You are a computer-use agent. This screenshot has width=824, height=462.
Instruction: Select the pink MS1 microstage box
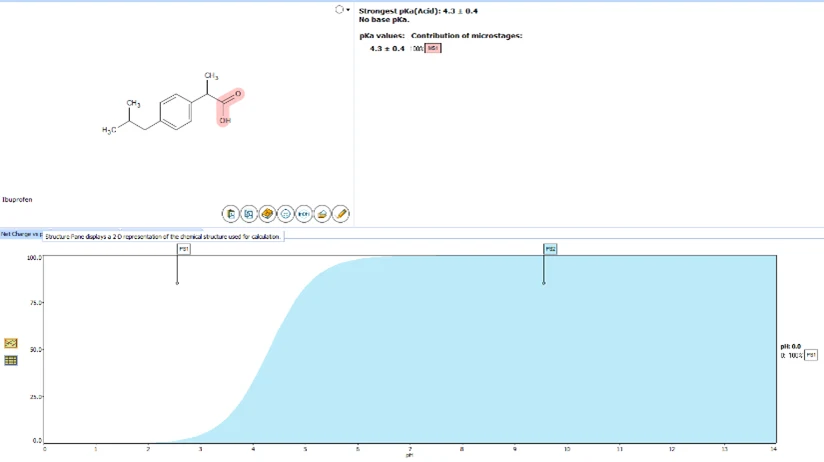point(433,48)
